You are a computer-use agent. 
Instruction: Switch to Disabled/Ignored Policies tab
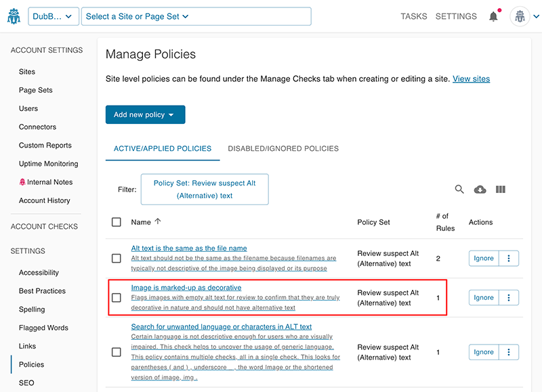pos(283,148)
